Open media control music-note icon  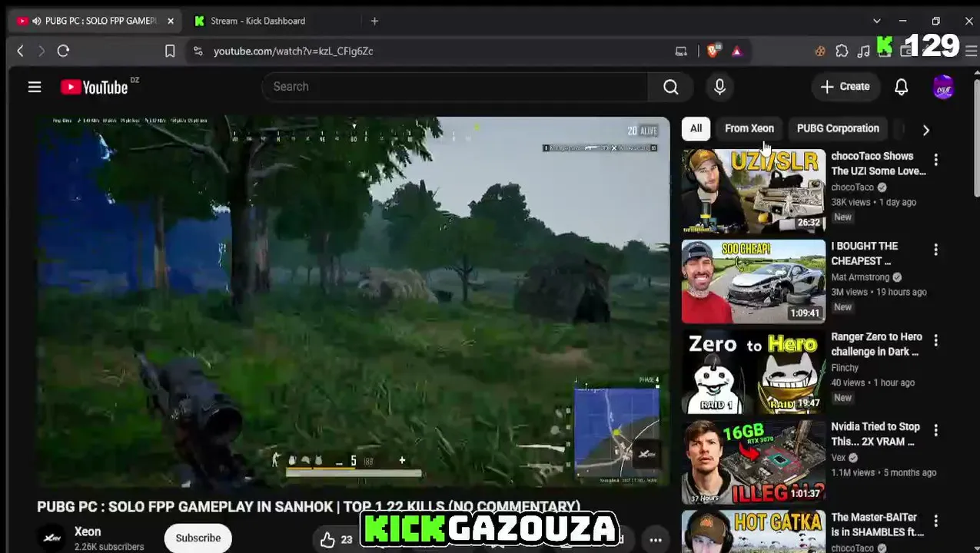click(x=863, y=51)
